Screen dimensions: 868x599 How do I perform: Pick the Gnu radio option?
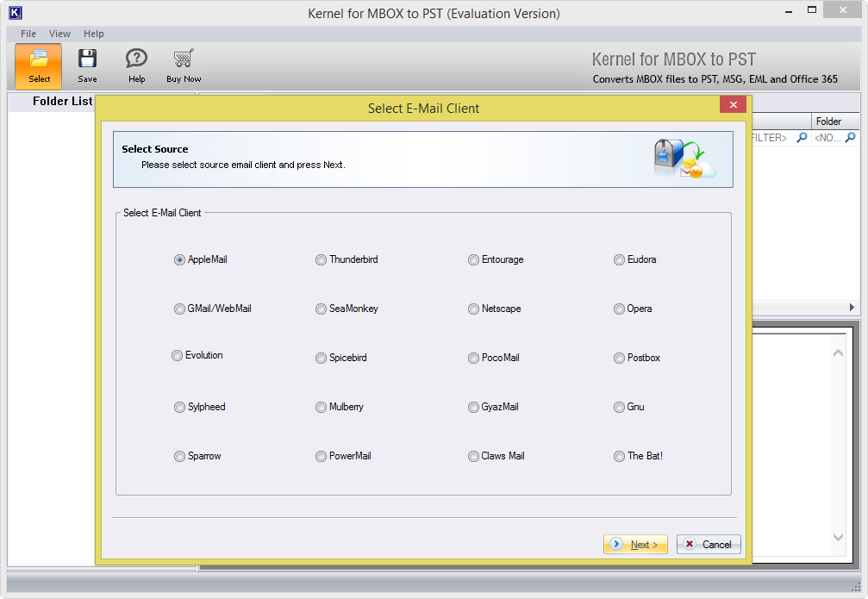click(619, 408)
